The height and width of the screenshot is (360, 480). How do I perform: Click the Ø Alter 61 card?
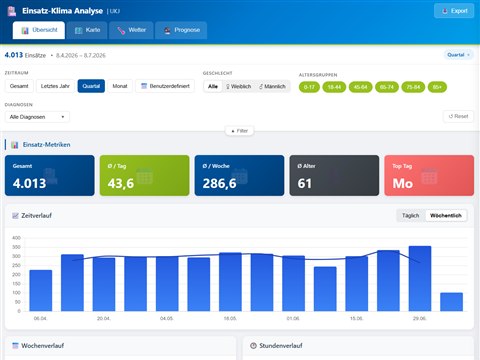pyautogui.click(x=334, y=175)
